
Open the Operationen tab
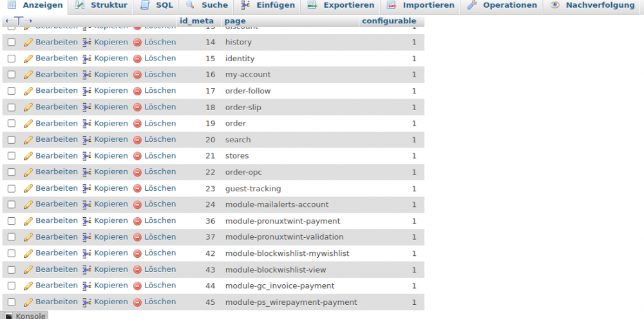pyautogui.click(x=502, y=6)
